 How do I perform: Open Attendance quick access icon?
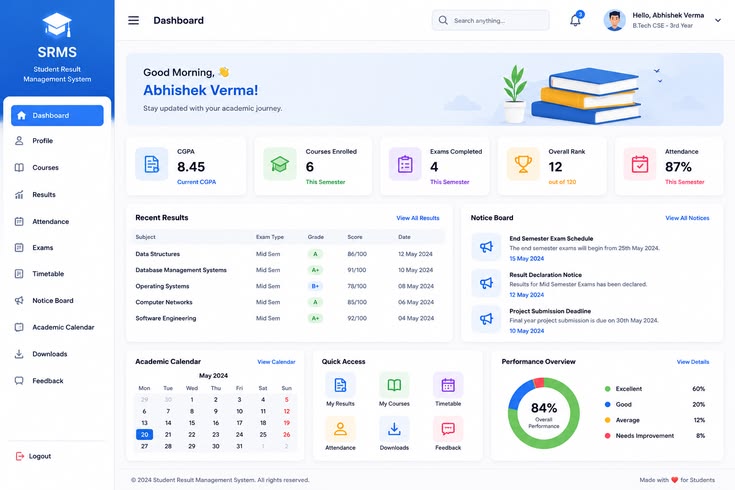[x=340, y=429]
